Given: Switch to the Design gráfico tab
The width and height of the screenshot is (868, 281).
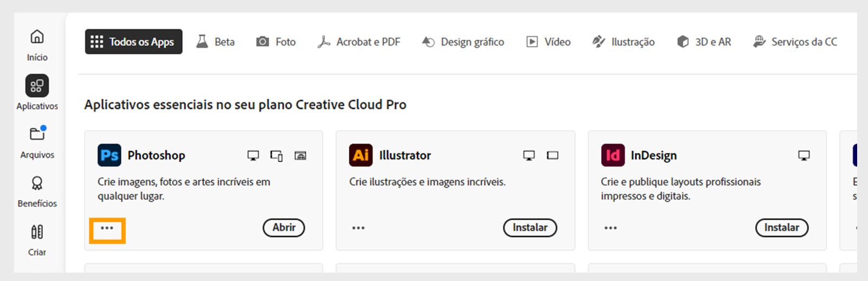Looking at the screenshot, I should pos(463,42).
